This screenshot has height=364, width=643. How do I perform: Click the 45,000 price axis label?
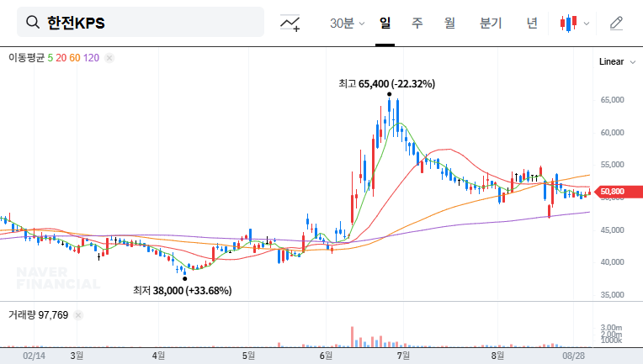612,230
